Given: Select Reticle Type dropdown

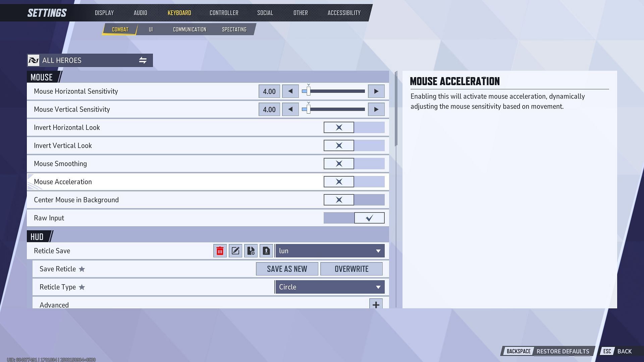Looking at the screenshot, I should pos(329,287).
